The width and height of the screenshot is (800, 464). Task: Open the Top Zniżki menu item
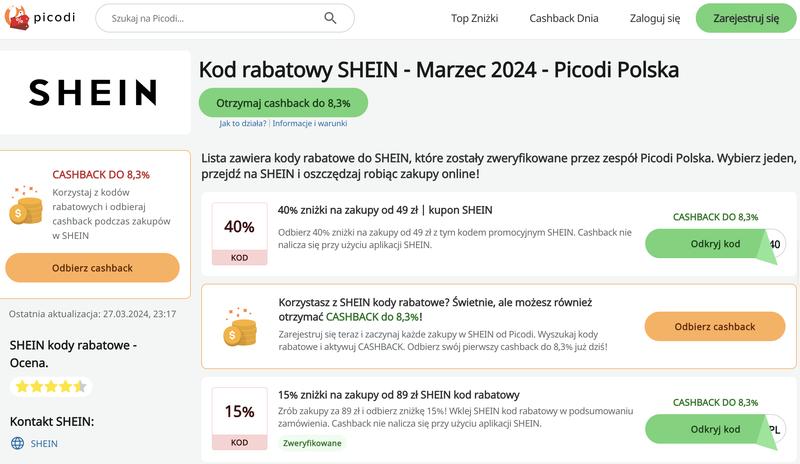tap(474, 18)
